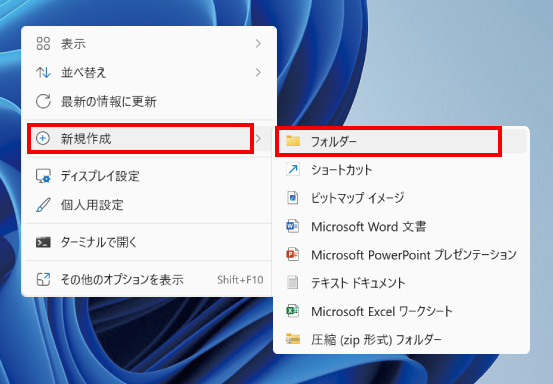Image resolution: width=553 pixels, height=384 pixels.
Task: Click the 表示 grid icon
Action: (43, 44)
